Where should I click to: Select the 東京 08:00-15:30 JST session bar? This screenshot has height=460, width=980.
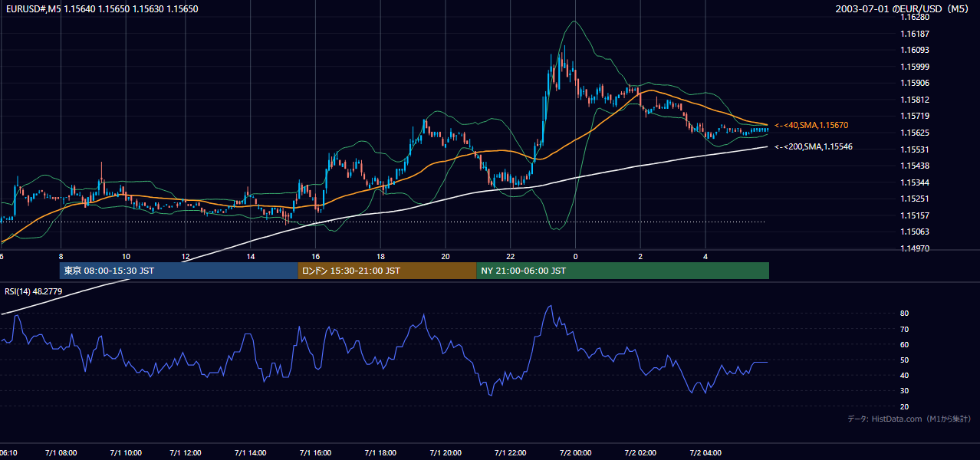point(179,271)
